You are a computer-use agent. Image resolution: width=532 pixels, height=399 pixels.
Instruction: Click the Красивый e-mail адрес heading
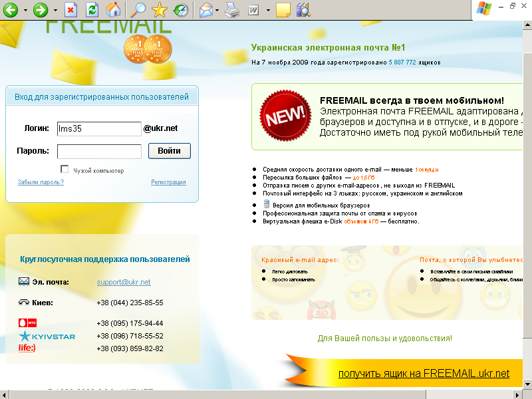point(300,260)
